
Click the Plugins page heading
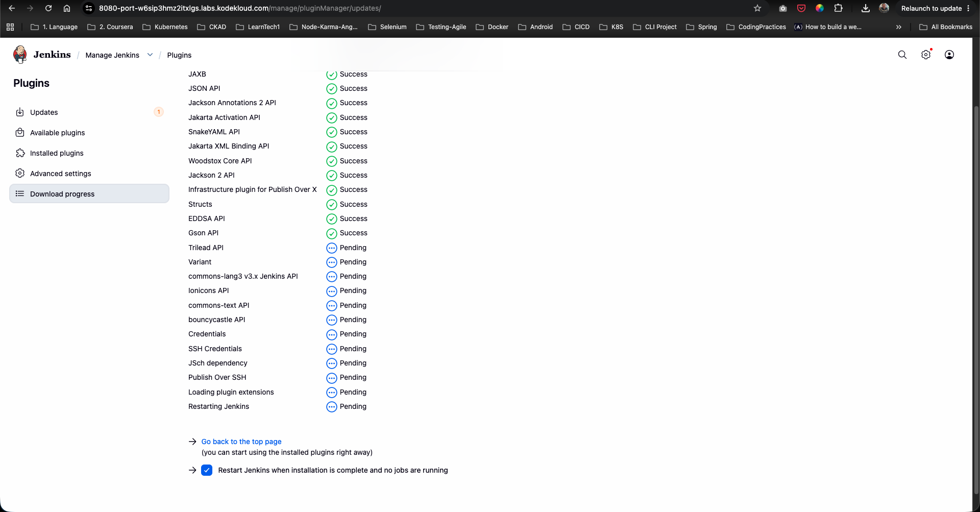(31, 83)
